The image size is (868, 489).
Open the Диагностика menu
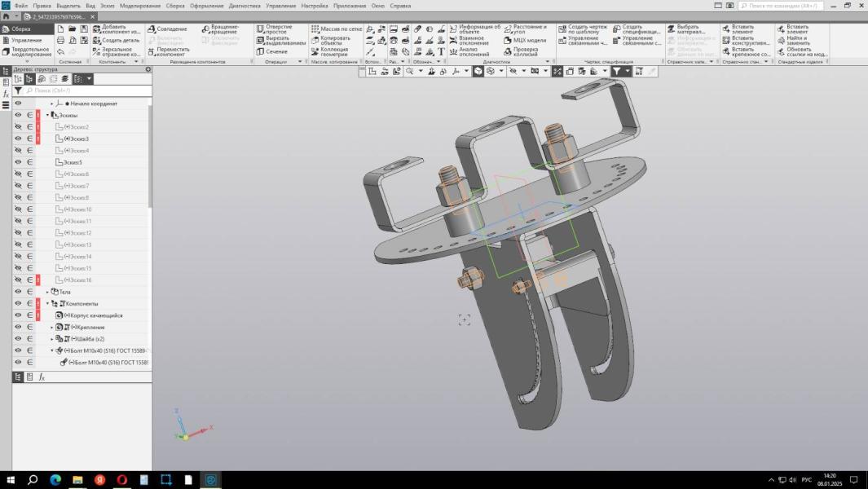pos(245,6)
